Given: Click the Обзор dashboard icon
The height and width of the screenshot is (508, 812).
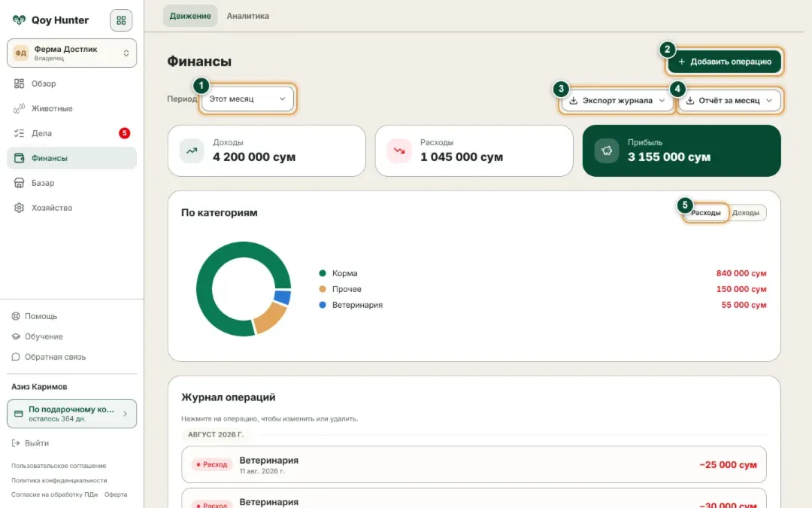Looking at the screenshot, I should click(x=19, y=84).
